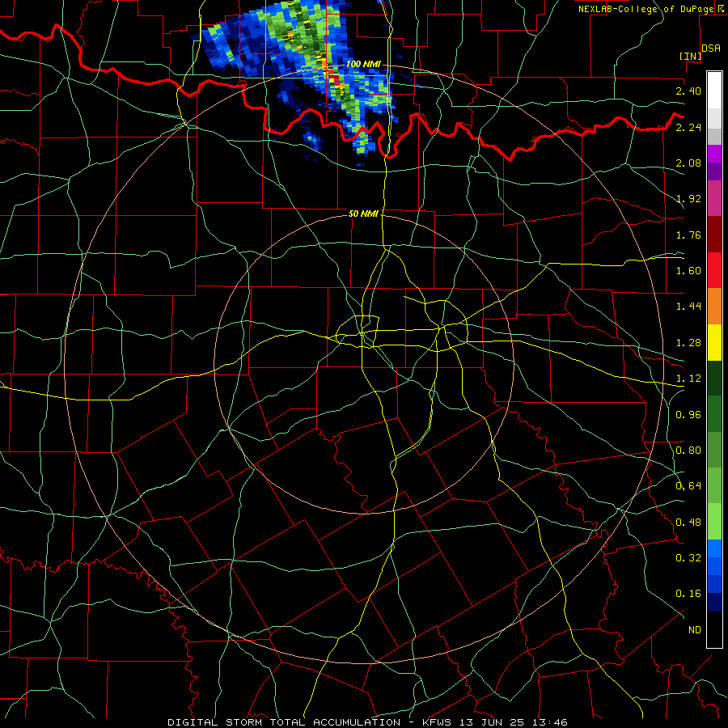Click the green swatch beside 0.96
Screen dimensions: 728x728
click(714, 414)
